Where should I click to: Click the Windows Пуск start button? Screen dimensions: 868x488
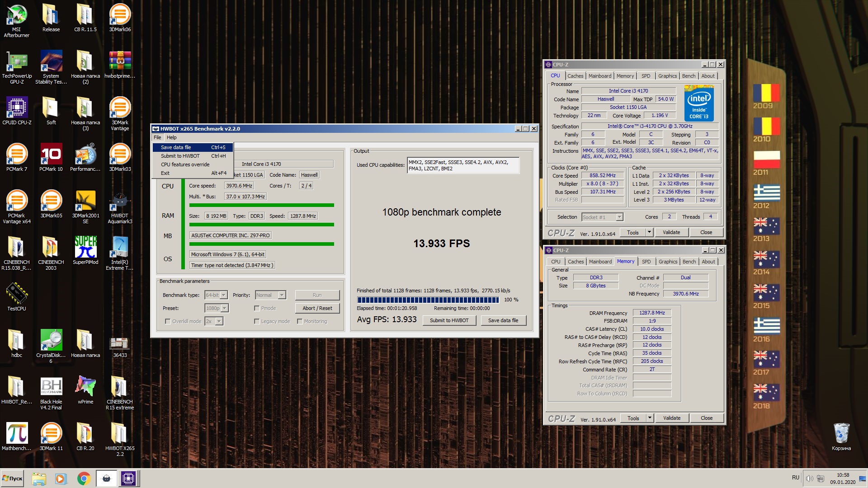click(x=13, y=479)
